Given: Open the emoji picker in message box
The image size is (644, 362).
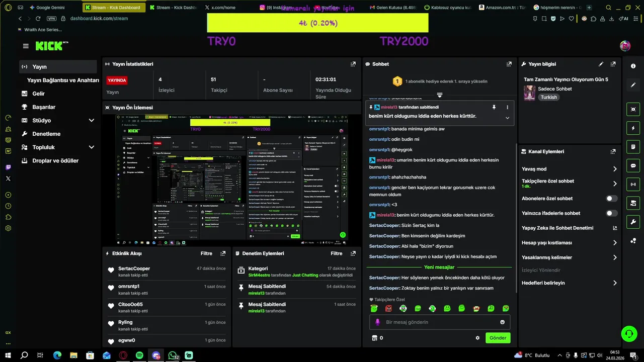Looking at the screenshot, I should click(x=502, y=322).
